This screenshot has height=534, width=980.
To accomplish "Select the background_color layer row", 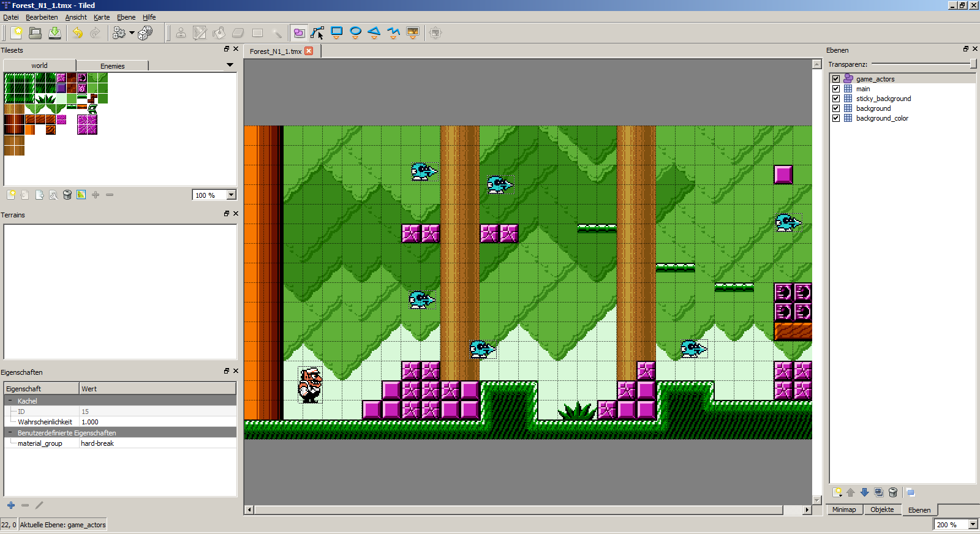I will tap(902, 118).
